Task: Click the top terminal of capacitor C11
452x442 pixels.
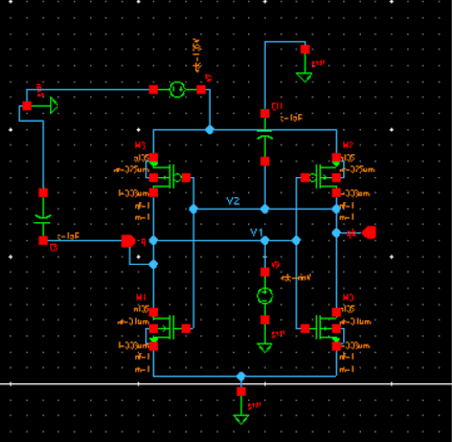Action: 265,114
